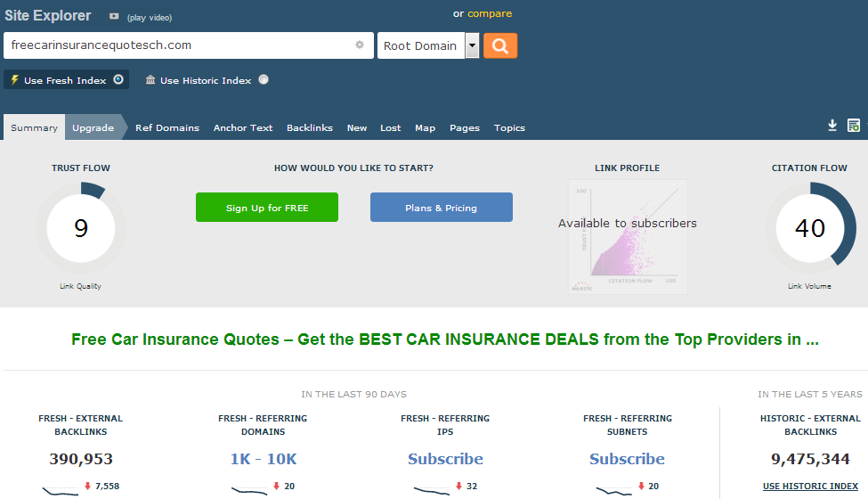Open the Upgrade tab
Image resolution: width=868 pixels, height=499 pixels.
pos(93,127)
